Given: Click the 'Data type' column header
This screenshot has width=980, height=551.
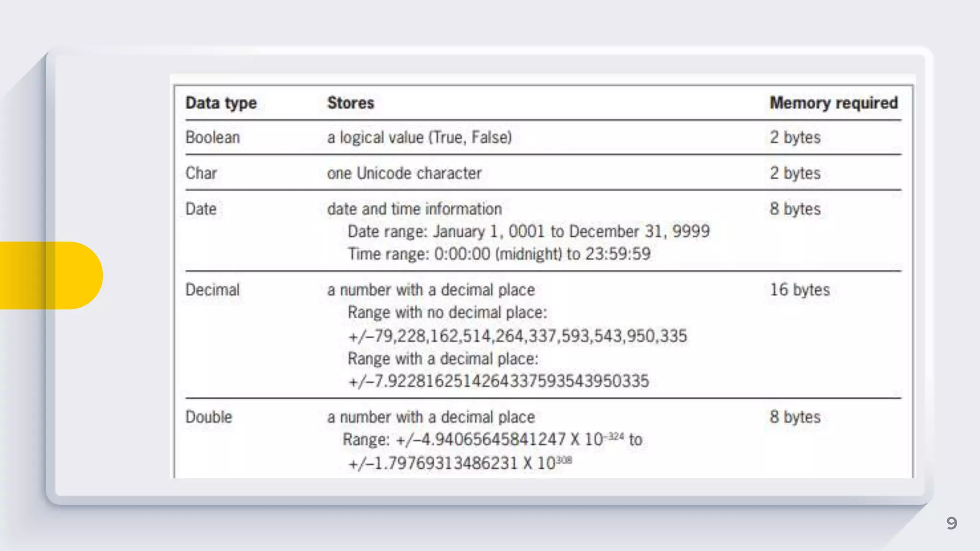Looking at the screenshot, I should [x=221, y=103].
